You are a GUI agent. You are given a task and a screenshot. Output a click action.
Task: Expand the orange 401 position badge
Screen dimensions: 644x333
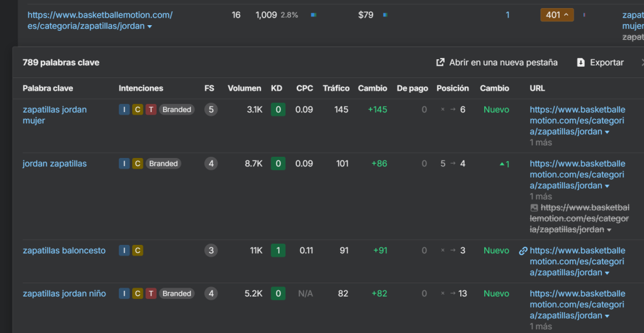click(x=557, y=14)
